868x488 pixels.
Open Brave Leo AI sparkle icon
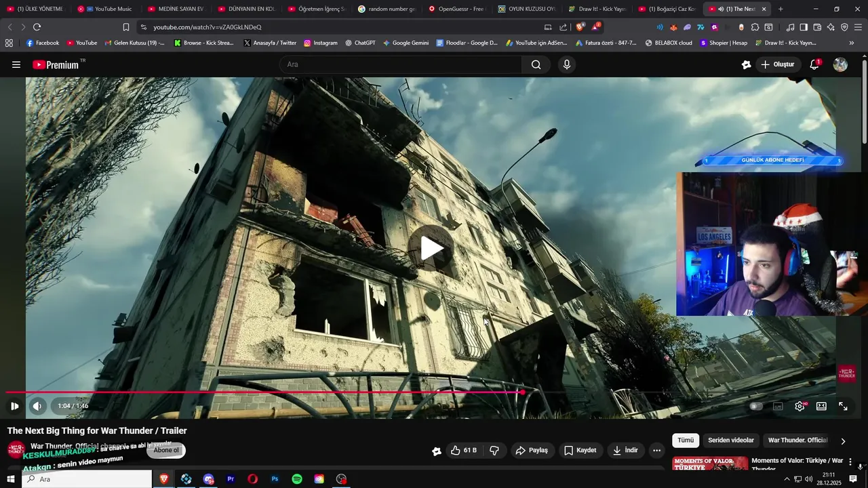(831, 27)
